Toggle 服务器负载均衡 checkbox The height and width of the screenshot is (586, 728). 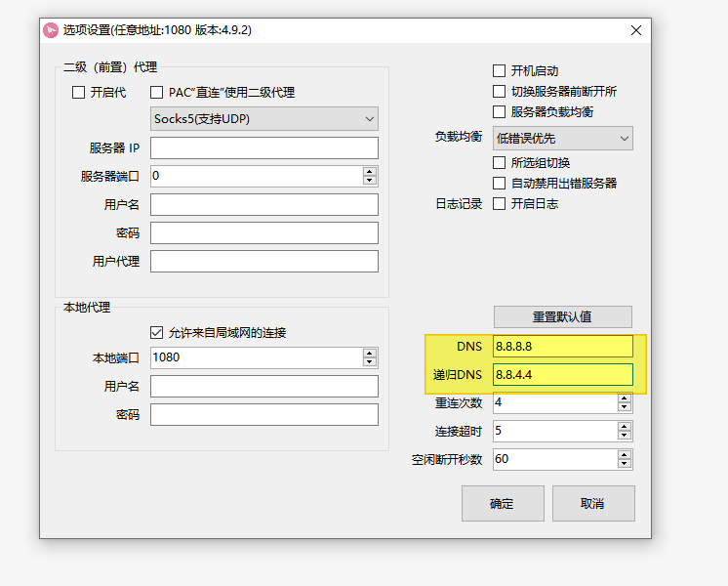(500, 112)
